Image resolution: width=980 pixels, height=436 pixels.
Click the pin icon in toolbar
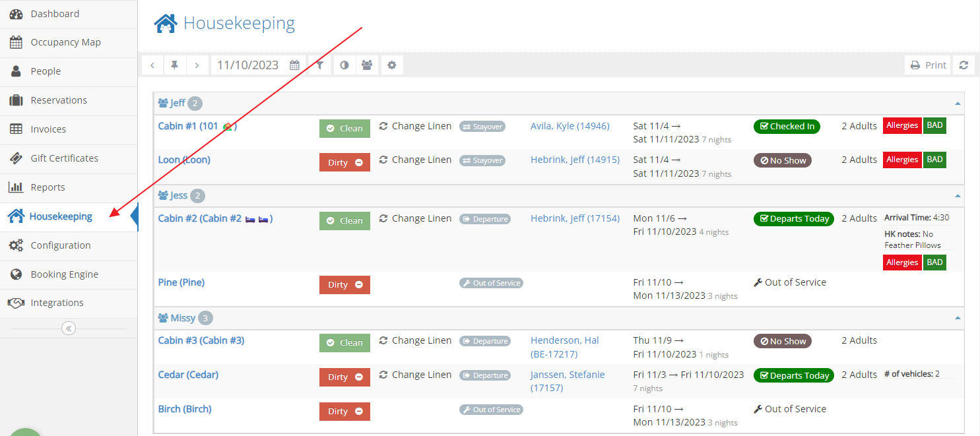(x=175, y=65)
